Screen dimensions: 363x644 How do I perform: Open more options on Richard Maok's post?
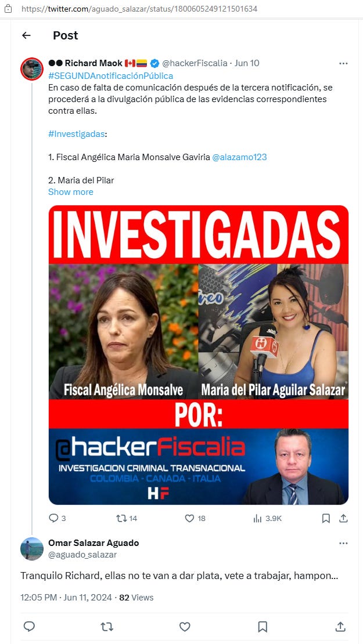(343, 63)
